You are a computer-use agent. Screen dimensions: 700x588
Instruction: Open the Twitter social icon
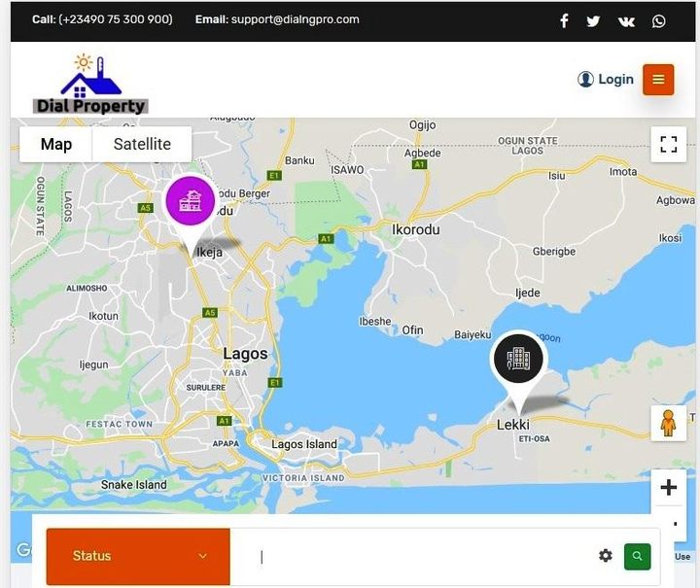(x=593, y=20)
